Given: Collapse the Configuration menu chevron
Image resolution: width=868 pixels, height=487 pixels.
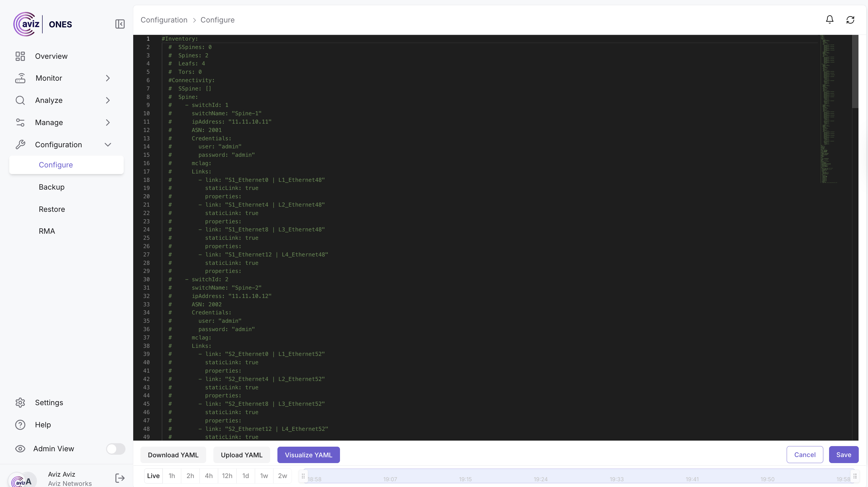Looking at the screenshot, I should [108, 145].
